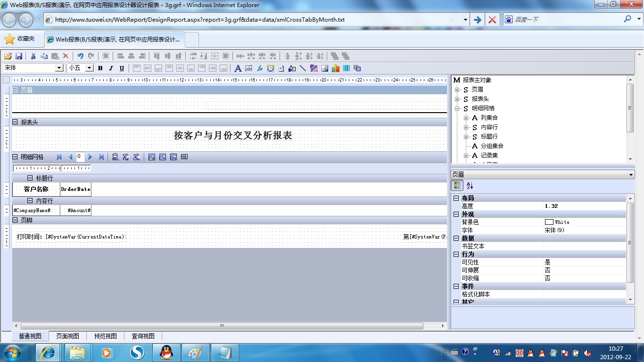Switch to the 预览视图 tab
Viewport: 644px width, 362px height.
(106, 336)
